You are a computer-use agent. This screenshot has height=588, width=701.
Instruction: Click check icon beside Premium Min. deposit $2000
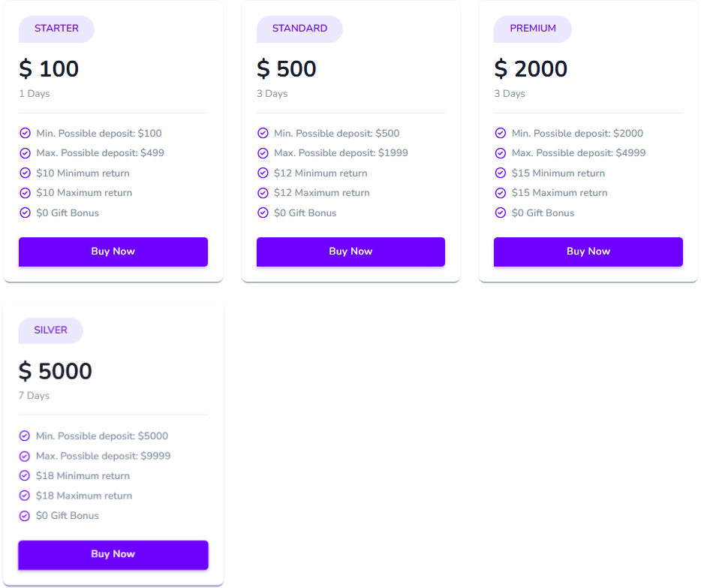coord(501,134)
